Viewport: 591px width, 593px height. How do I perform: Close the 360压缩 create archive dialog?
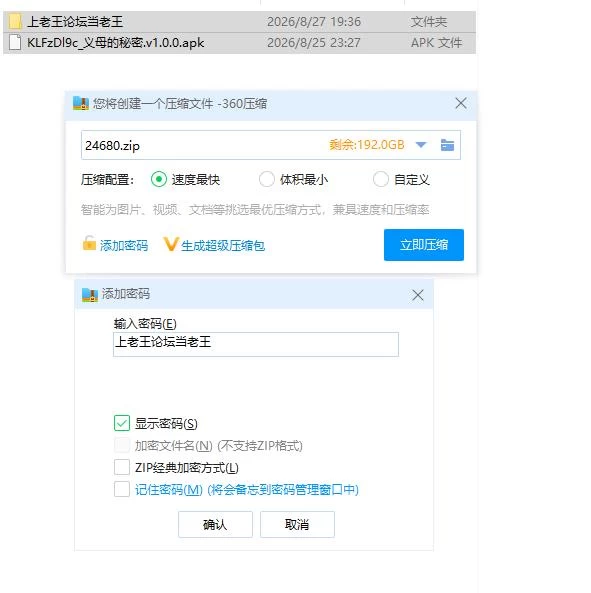tap(461, 103)
